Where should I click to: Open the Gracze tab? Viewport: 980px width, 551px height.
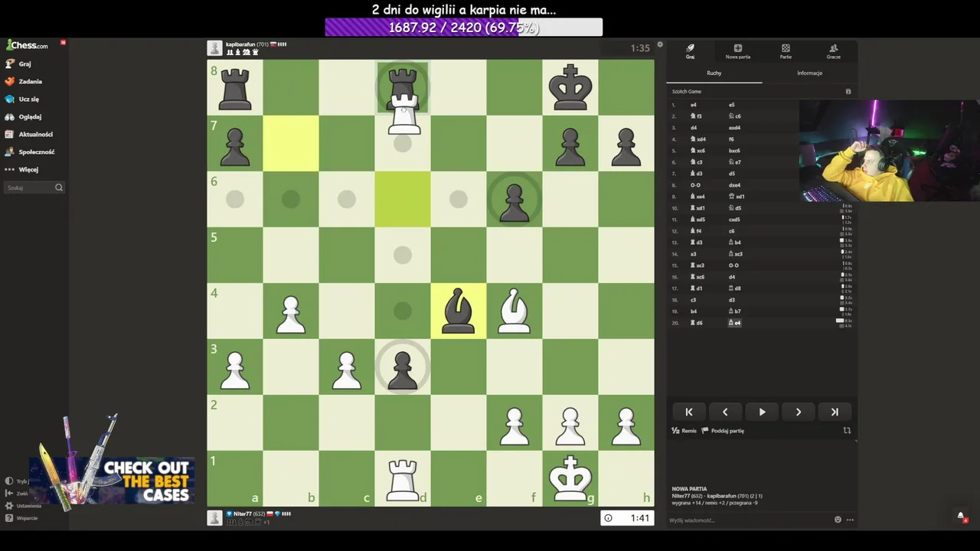pos(834,51)
